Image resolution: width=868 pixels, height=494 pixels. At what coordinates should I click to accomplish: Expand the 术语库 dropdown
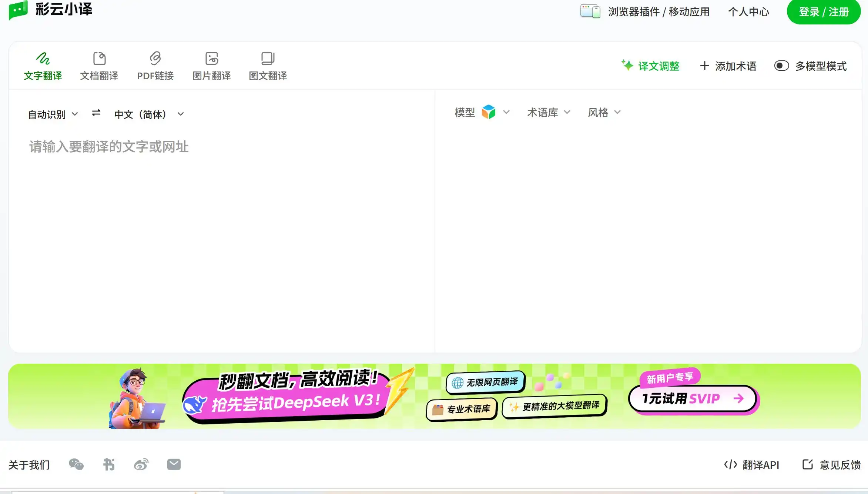coord(549,112)
